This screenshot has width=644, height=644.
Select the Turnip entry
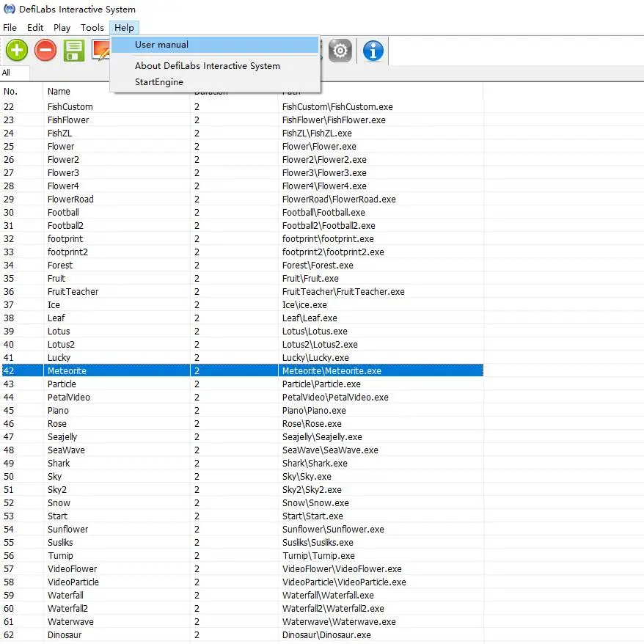point(242,556)
